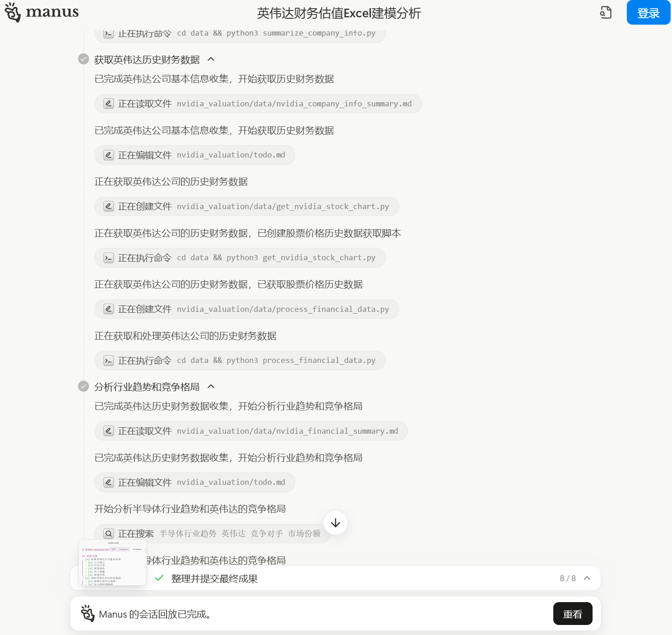
Task: Click terminal icon on get_nvidia_stock_chart.py command
Action: [109, 258]
